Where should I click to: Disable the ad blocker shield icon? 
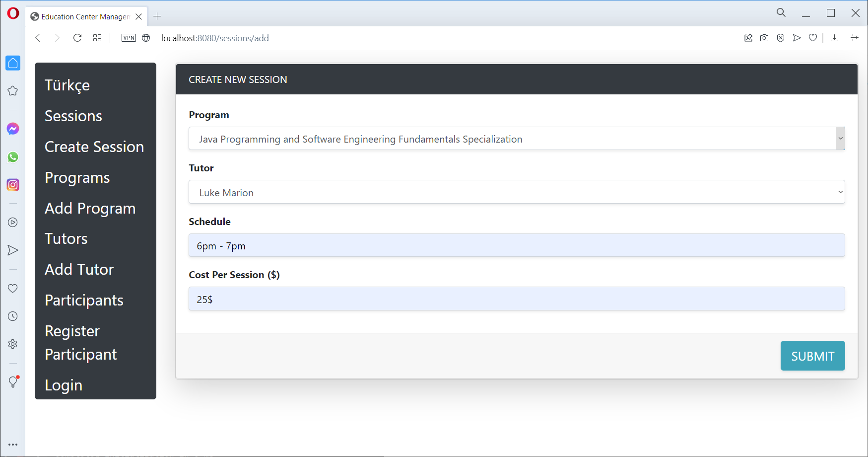click(781, 38)
